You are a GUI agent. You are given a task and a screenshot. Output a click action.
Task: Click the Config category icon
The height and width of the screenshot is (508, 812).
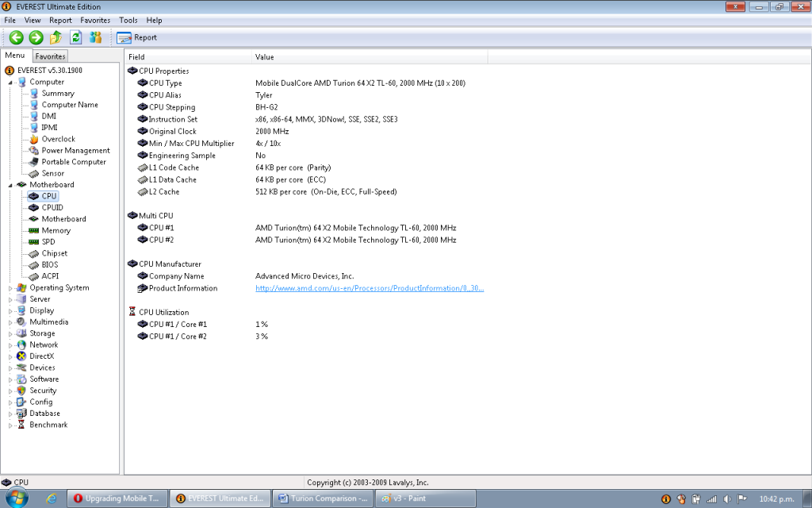click(21, 402)
